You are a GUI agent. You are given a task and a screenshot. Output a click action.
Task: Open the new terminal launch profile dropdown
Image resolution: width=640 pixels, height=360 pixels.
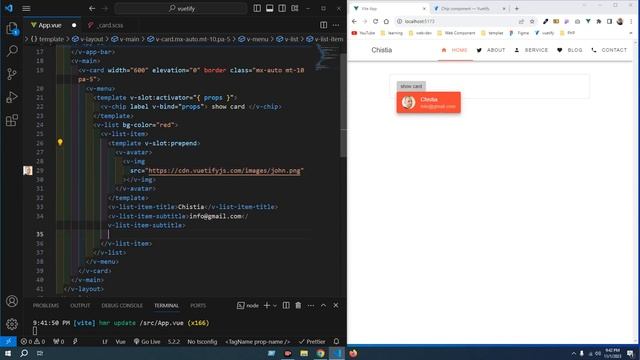(275, 305)
